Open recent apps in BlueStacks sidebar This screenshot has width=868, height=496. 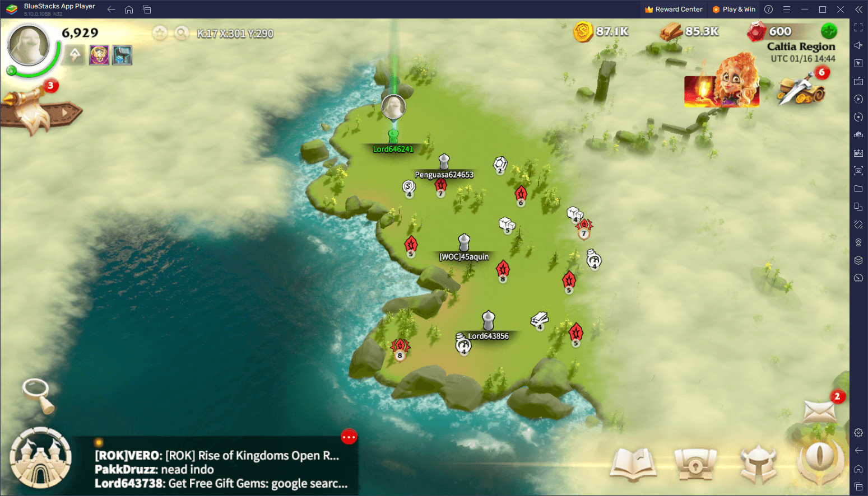(858, 486)
